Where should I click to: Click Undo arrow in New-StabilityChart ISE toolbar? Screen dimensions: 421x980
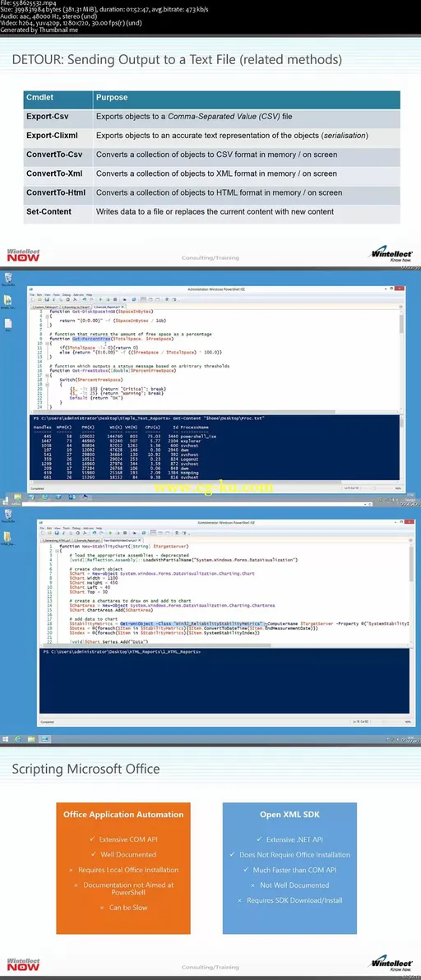94,533
